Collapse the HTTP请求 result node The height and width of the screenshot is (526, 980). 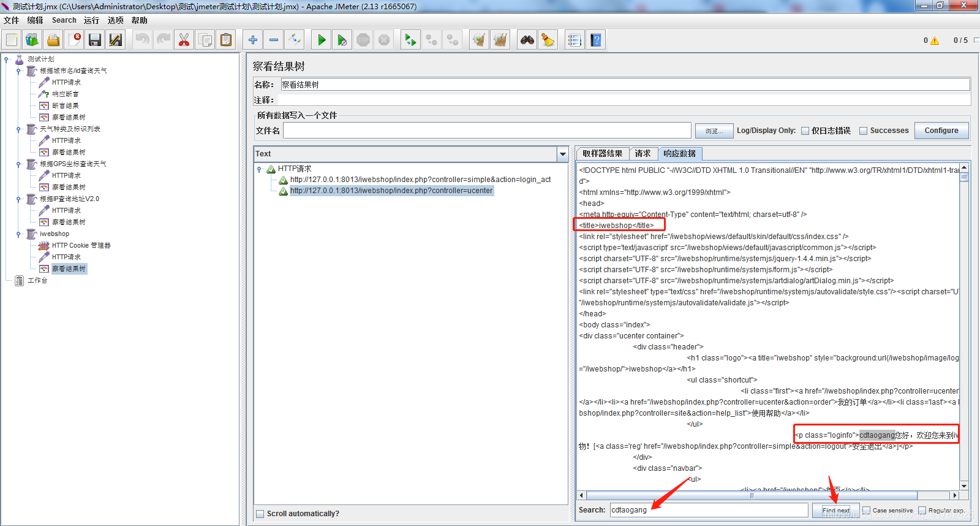coord(260,169)
